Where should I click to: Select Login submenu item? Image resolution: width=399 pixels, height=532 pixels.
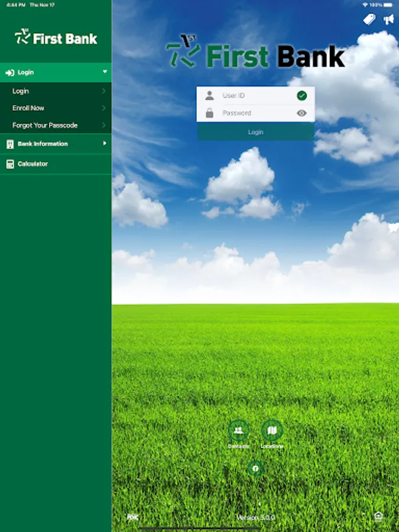point(56,91)
